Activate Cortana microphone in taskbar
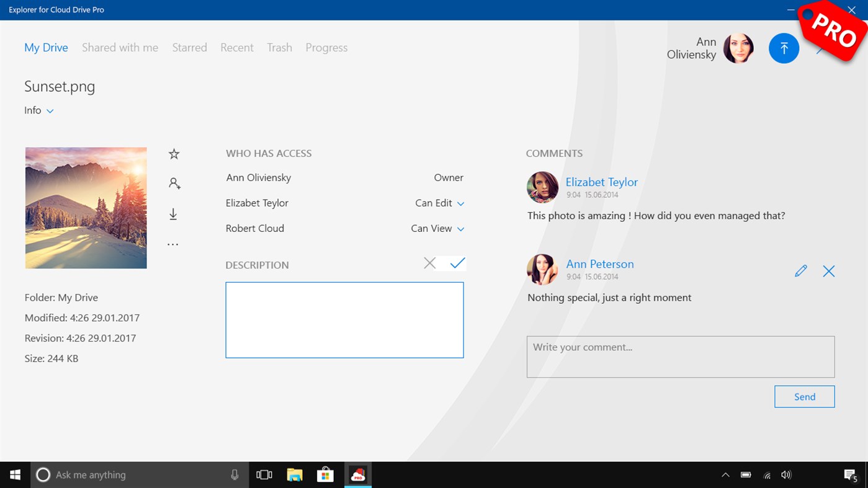868x488 pixels. point(235,474)
